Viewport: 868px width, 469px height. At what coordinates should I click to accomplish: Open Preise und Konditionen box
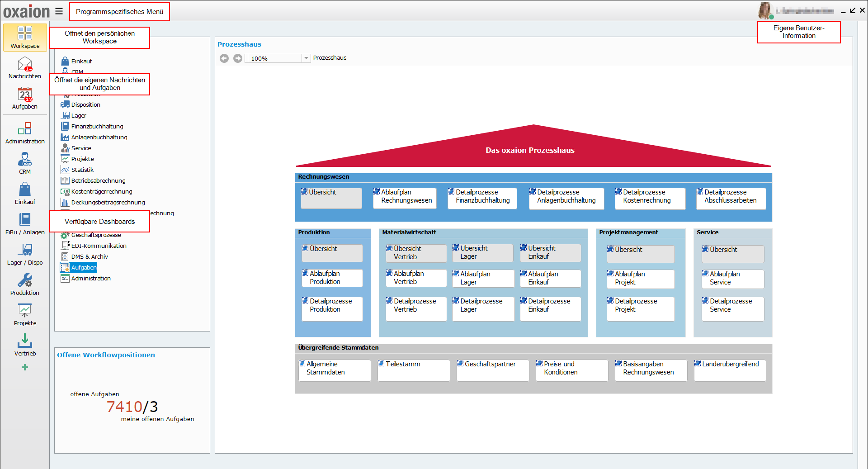click(572, 370)
